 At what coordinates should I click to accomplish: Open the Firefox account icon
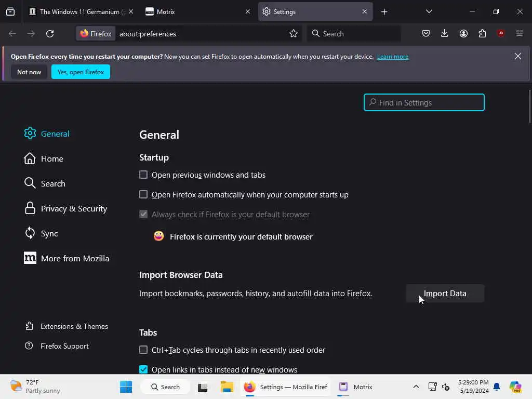(x=463, y=33)
